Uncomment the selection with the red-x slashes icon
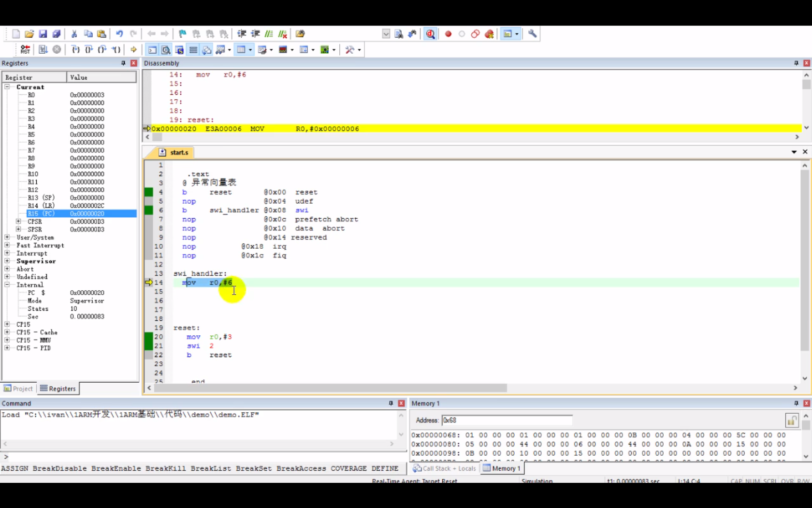 (283, 34)
